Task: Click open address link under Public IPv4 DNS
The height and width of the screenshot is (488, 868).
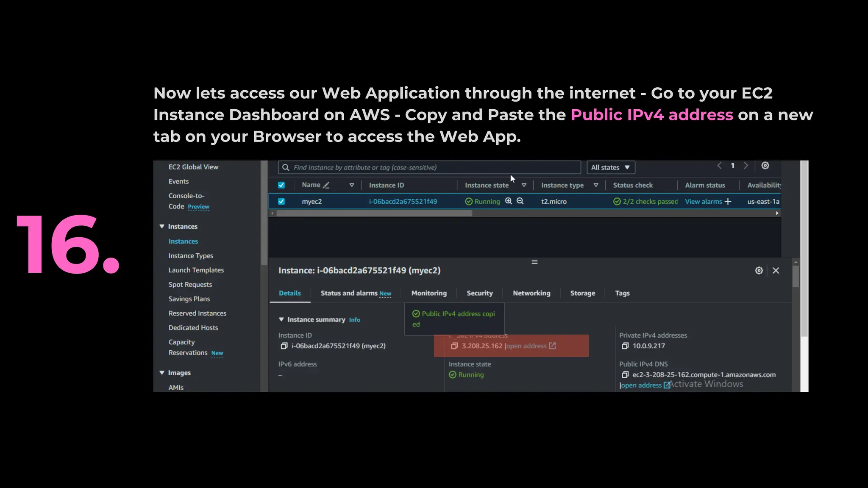Action: pos(641,385)
